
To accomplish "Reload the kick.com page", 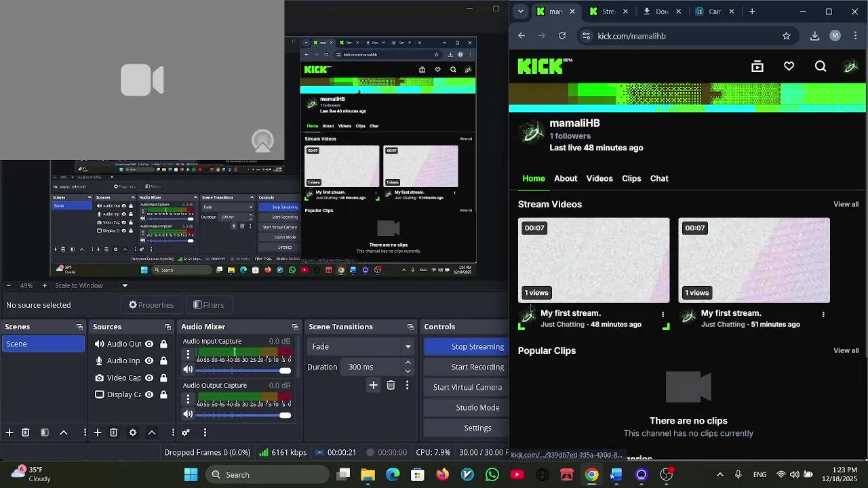I will point(562,36).
